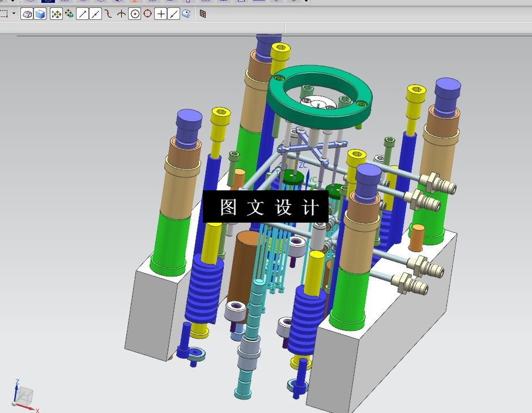Image resolution: width=532 pixels, height=413 pixels.
Task: Toggle the Midpoint snap icon
Action: [95, 14]
